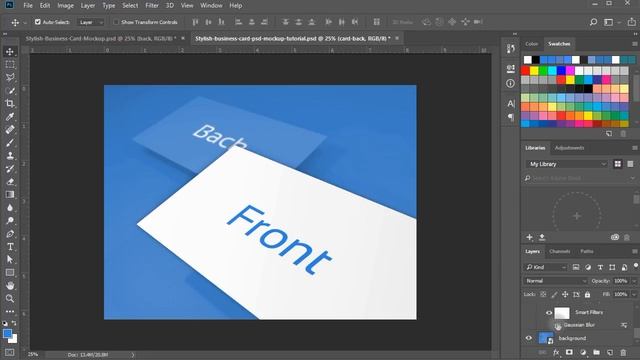
Task: Open the Fill value dropdown arrow
Action: pyautogui.click(x=634, y=294)
